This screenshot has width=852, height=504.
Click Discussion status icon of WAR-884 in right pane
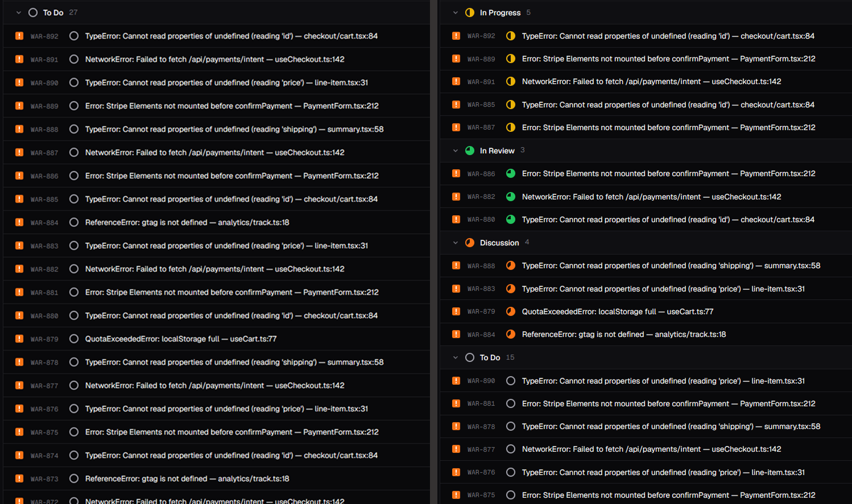coord(511,334)
